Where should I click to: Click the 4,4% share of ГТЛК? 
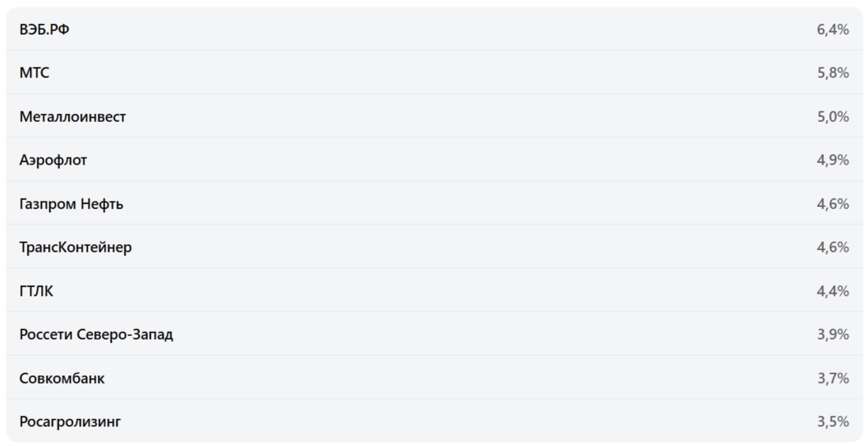click(833, 291)
